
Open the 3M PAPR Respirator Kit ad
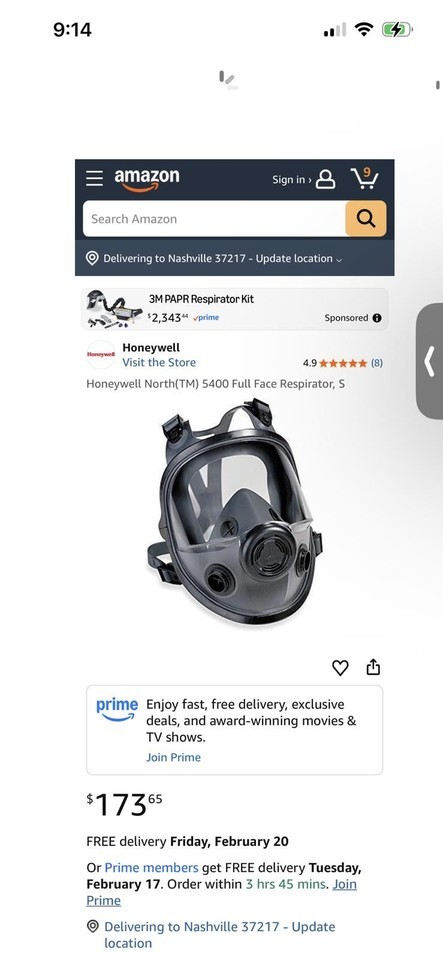point(234,309)
